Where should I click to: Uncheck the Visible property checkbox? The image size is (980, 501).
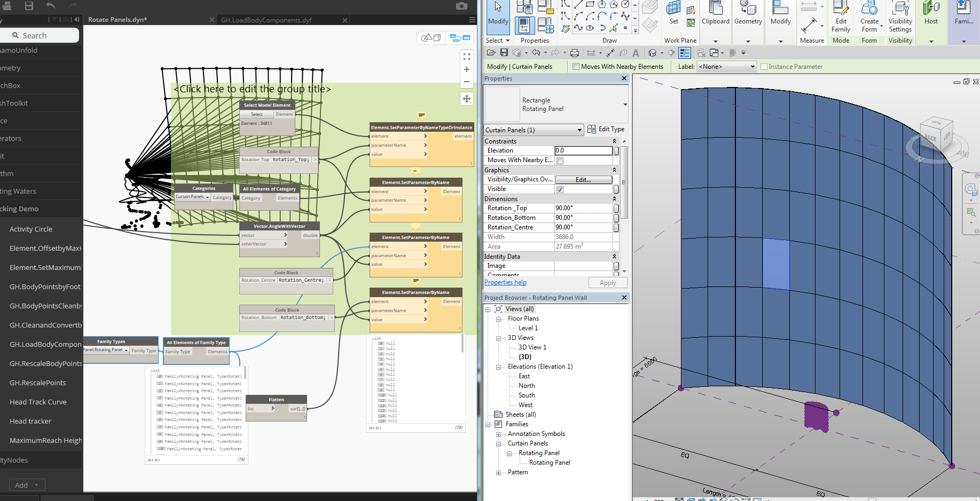(560, 189)
